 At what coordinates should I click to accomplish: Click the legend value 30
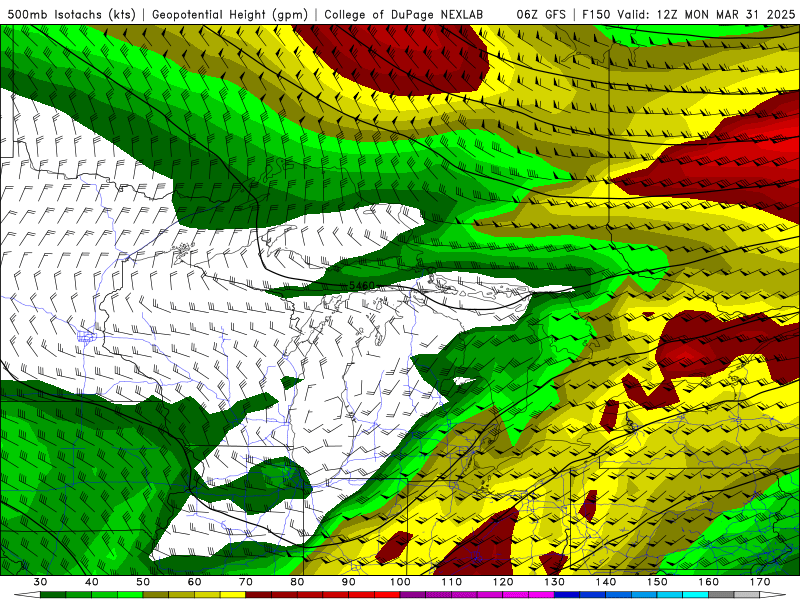(40, 582)
